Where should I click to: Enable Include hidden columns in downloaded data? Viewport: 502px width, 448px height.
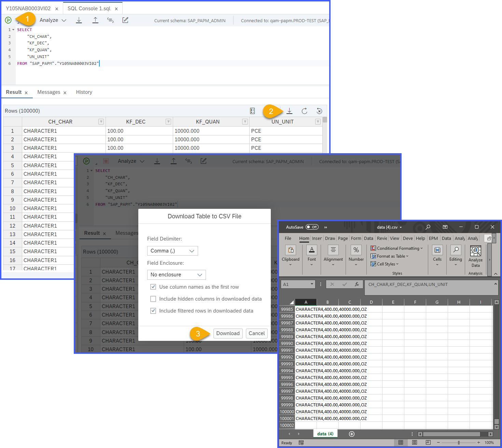point(153,299)
